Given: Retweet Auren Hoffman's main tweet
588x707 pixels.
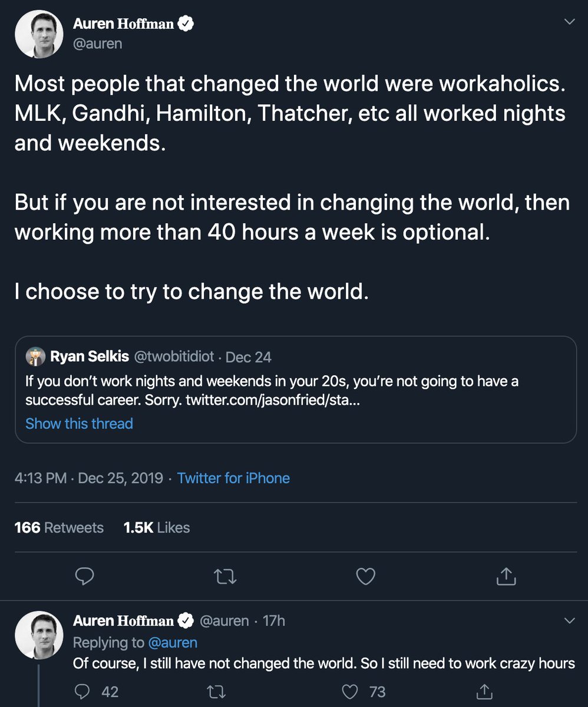Looking at the screenshot, I should (224, 576).
